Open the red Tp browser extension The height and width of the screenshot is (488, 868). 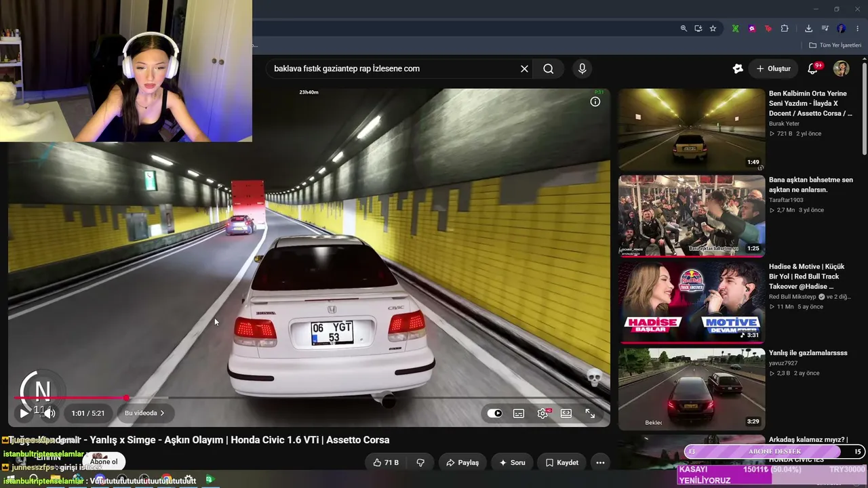pos(768,28)
